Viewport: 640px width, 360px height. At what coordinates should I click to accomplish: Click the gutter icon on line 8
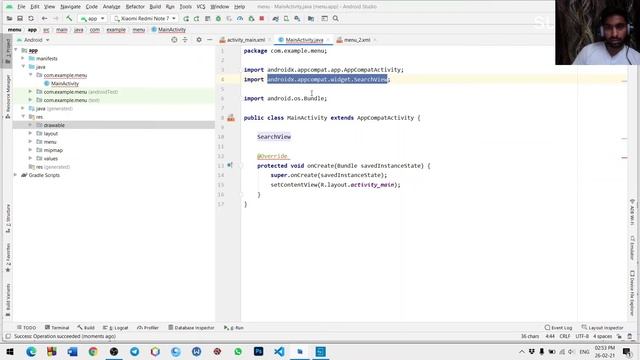231,118
